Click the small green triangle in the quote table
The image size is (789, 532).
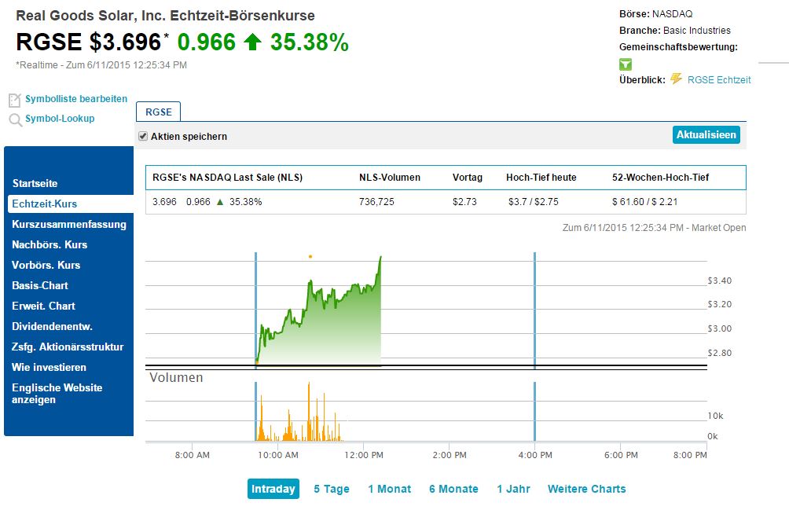point(220,202)
